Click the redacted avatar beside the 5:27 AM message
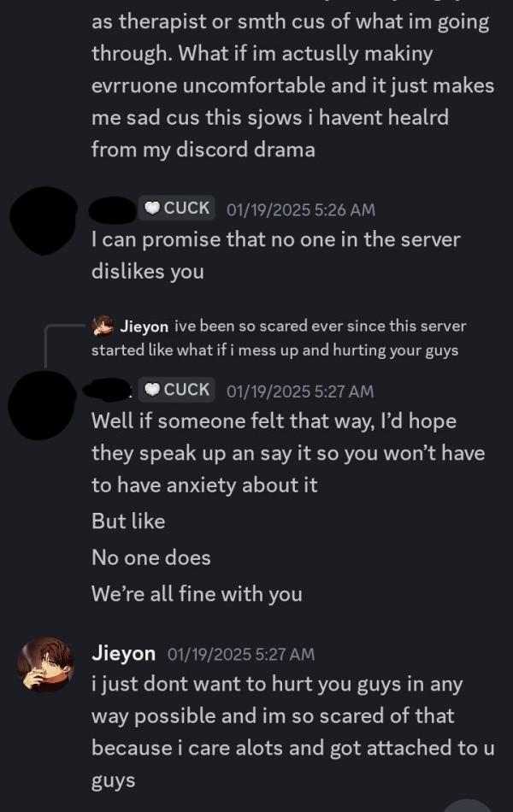The height and width of the screenshot is (812, 513). click(x=43, y=405)
